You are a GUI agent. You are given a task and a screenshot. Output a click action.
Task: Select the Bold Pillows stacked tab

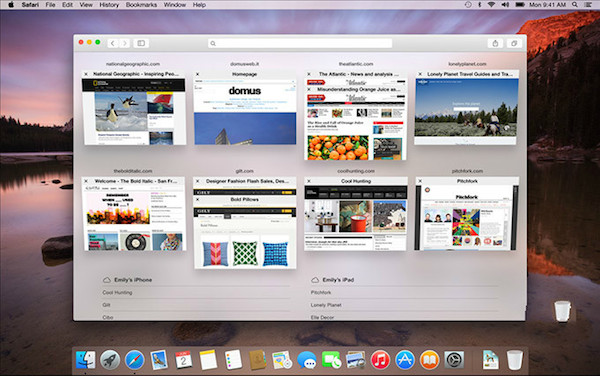pyautogui.click(x=245, y=200)
